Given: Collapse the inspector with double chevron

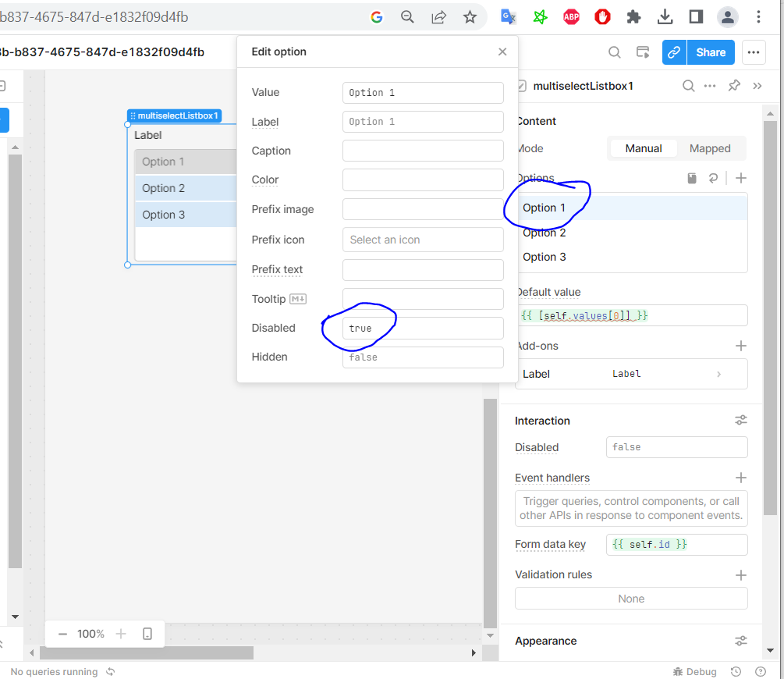Looking at the screenshot, I should 757,86.
